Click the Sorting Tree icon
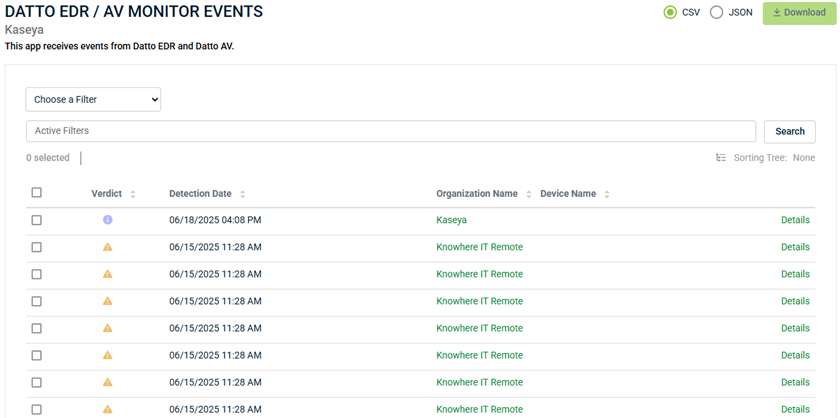Screen dimensions: 840x418 point(721,158)
